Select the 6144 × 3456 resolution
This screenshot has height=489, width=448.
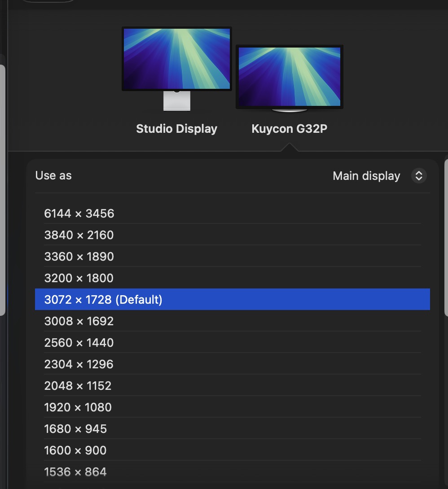click(79, 213)
